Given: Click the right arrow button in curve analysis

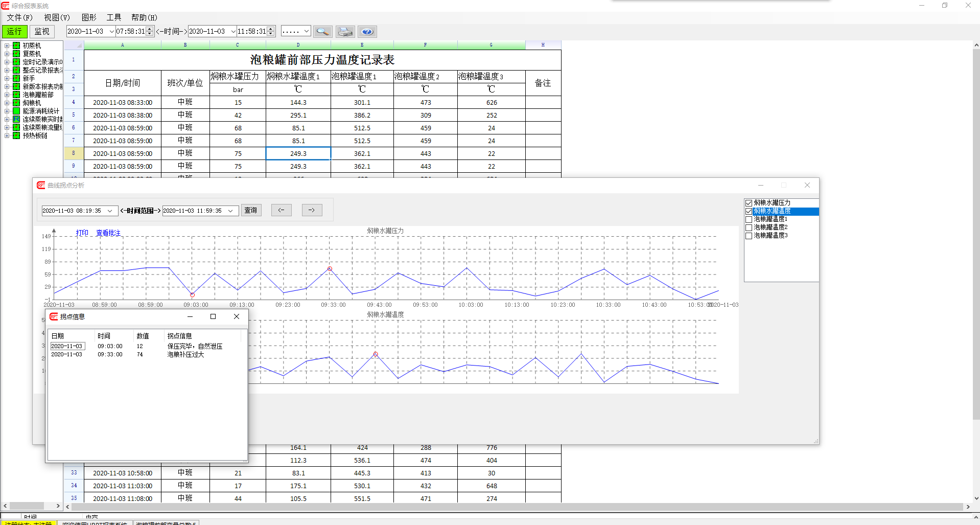Looking at the screenshot, I should click(x=312, y=210).
